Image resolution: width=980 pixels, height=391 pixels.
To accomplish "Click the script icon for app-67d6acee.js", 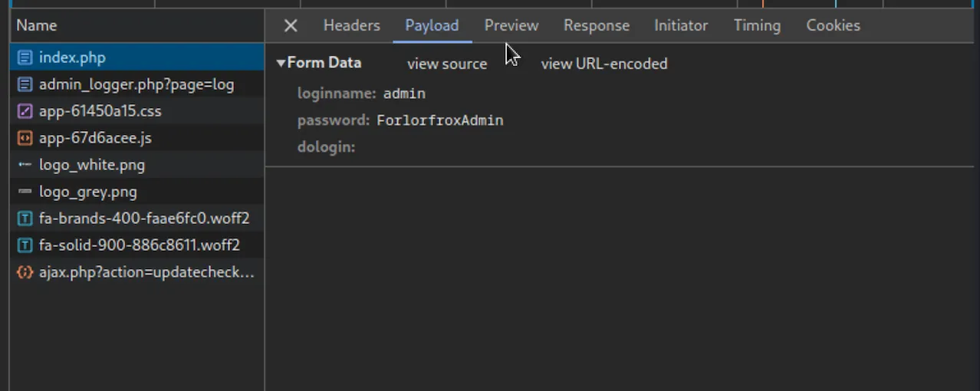I will pyautogui.click(x=25, y=138).
